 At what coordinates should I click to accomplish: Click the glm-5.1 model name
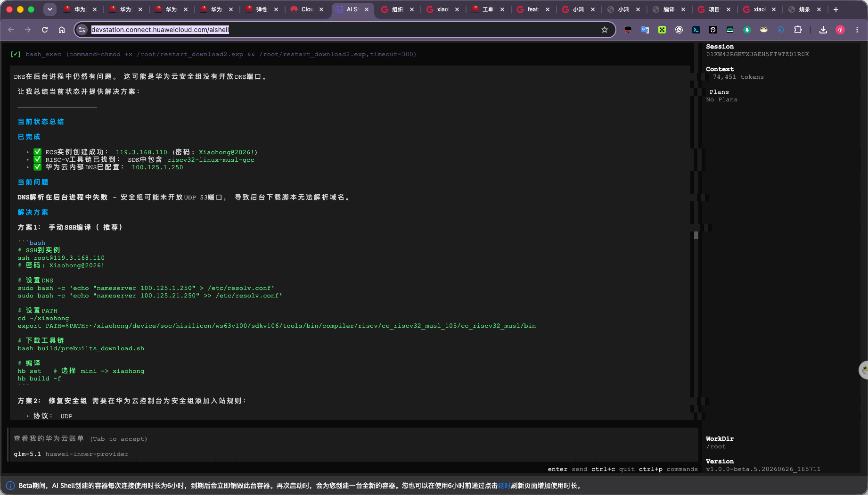(x=27, y=454)
